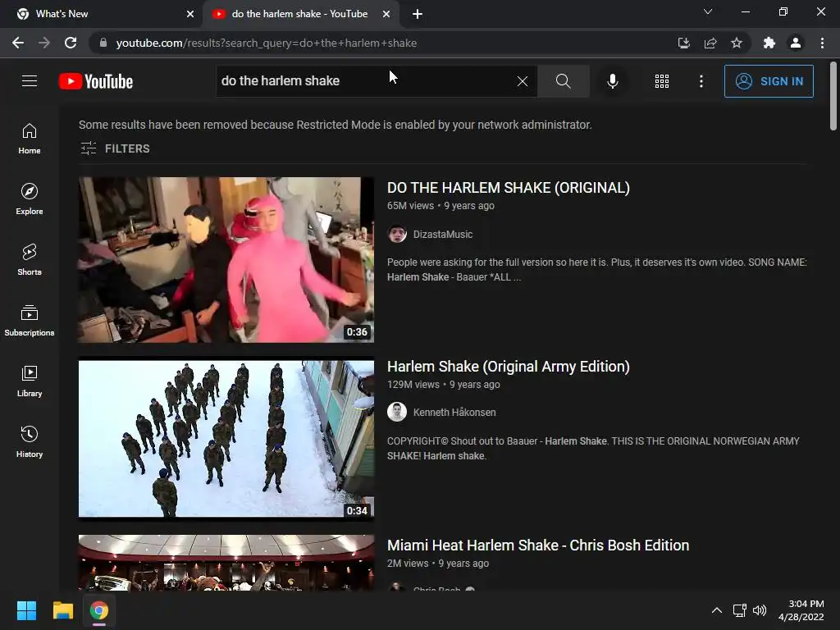Open Chrome extensions puzzle icon
The image size is (840, 630).
click(x=769, y=43)
